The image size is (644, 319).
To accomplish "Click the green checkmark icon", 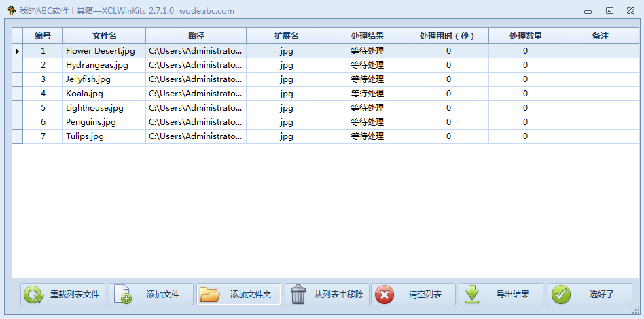I will pos(561,295).
